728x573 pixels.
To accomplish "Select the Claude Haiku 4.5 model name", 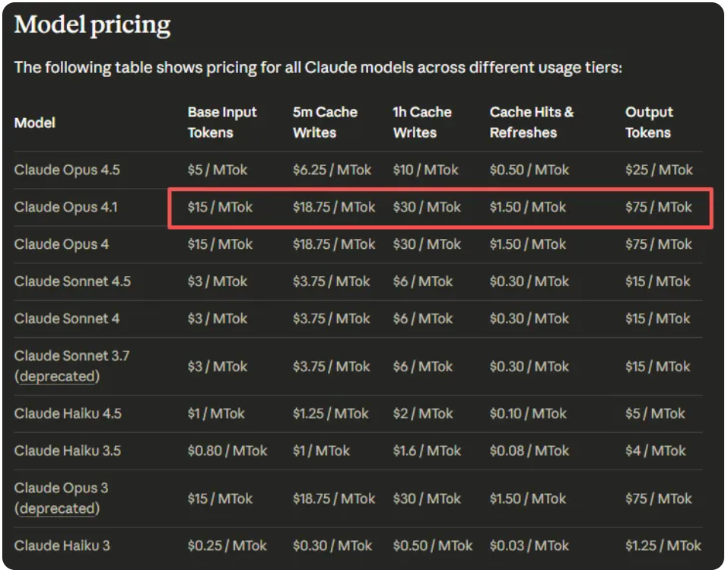I will [x=68, y=414].
